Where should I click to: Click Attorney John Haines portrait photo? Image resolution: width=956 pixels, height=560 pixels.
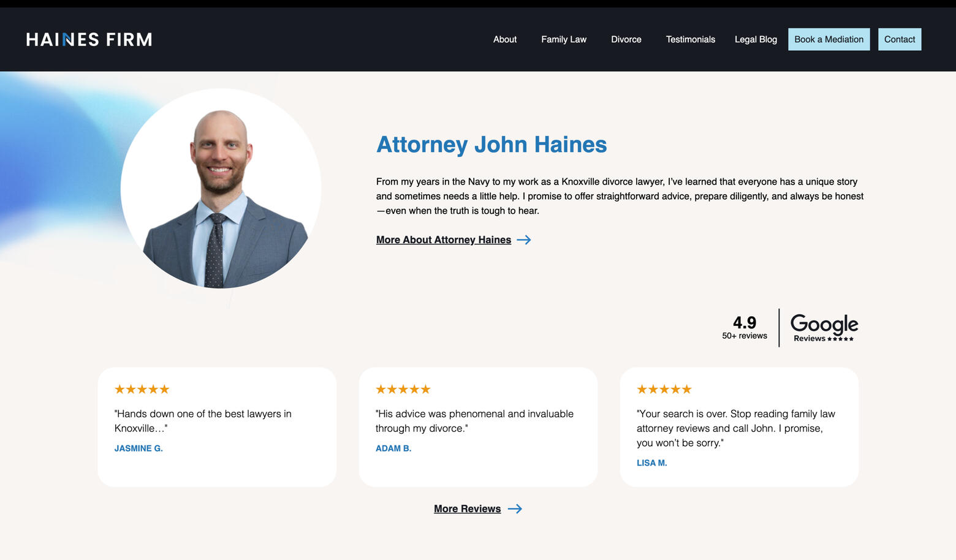[x=221, y=189]
